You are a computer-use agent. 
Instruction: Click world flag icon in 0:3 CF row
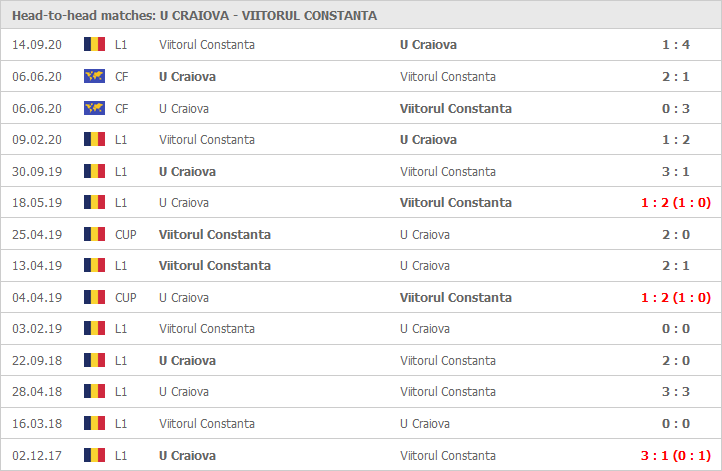click(x=94, y=108)
